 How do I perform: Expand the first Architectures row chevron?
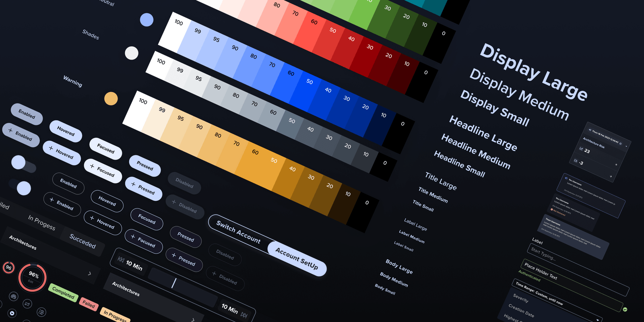coord(89,274)
